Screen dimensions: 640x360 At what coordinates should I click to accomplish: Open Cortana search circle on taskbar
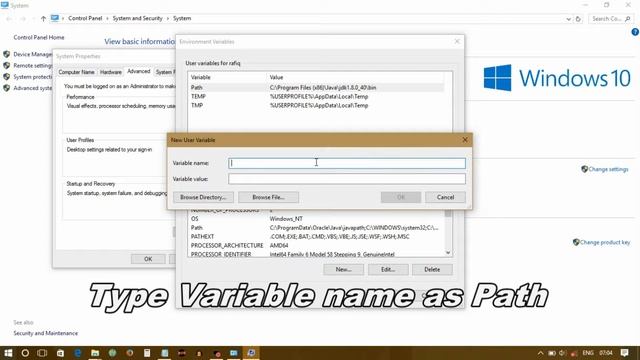(25, 353)
